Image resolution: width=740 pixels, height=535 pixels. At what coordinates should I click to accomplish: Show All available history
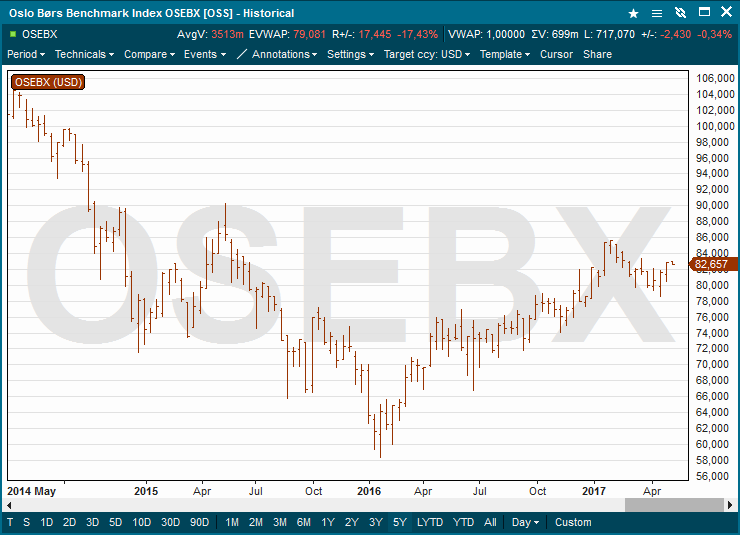[490, 522]
